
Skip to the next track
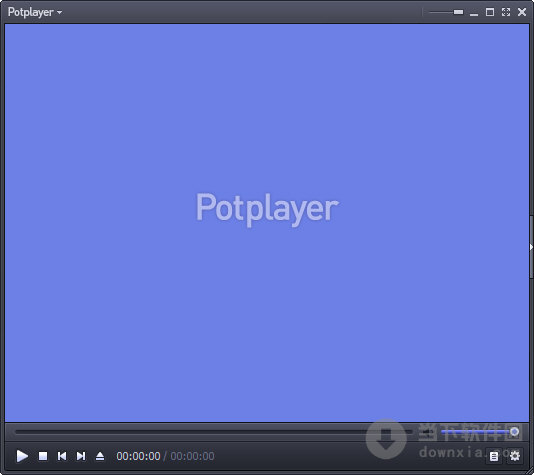click(x=81, y=456)
